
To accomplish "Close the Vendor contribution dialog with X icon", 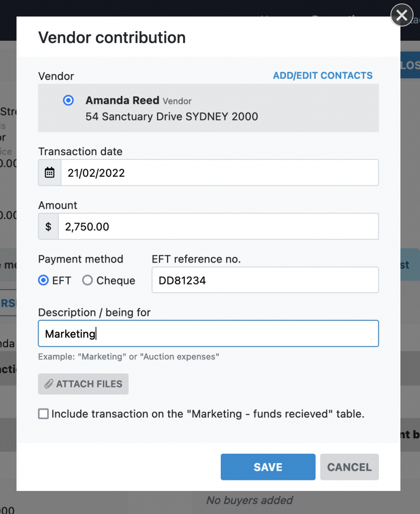I will [401, 16].
